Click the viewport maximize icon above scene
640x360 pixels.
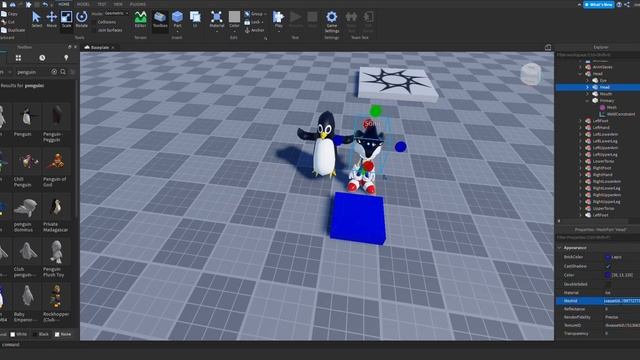[x=548, y=47]
